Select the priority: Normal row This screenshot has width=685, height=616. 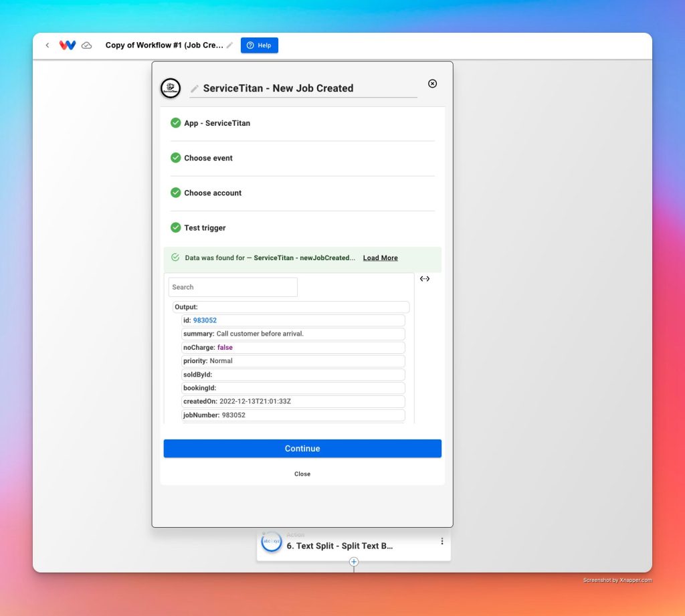293,361
